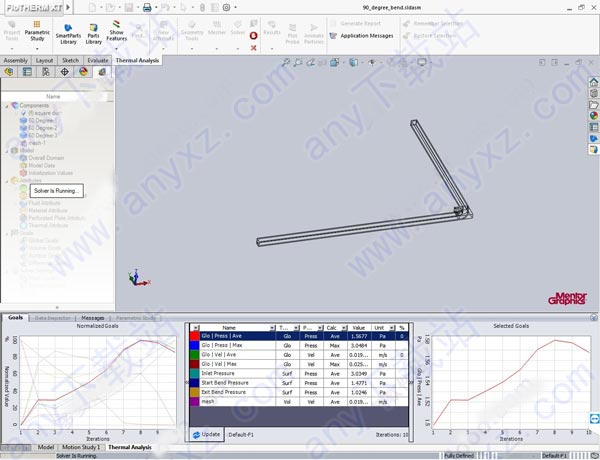Screen dimensions: 600x460
Task: Open Application Messages
Action: 362,36
